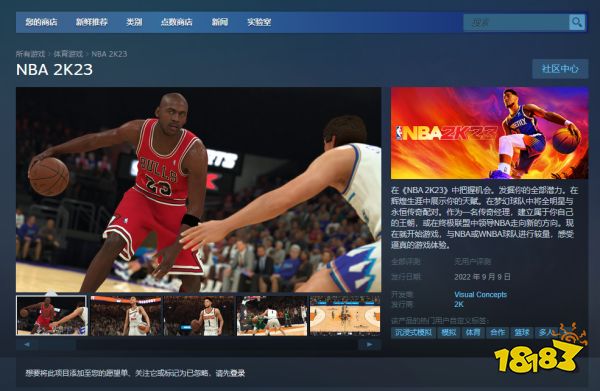Click the release date 2022 年 9 月 9 日

point(482,277)
